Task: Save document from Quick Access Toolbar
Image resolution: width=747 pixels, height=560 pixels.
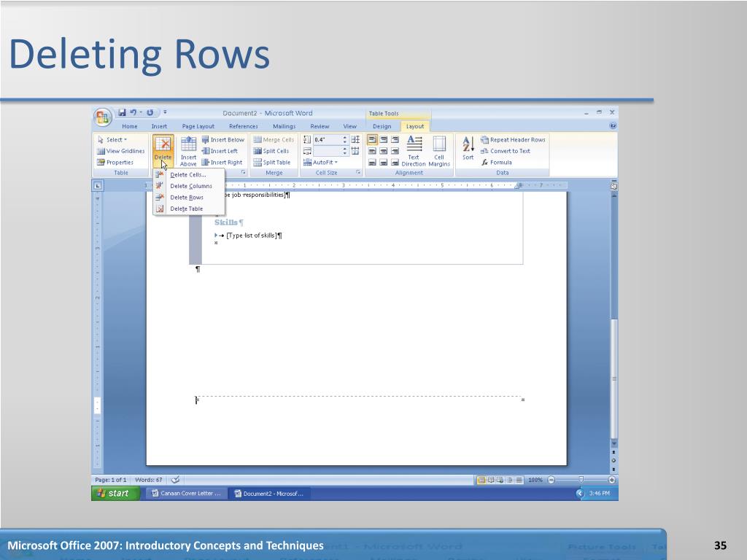Action: point(122,113)
